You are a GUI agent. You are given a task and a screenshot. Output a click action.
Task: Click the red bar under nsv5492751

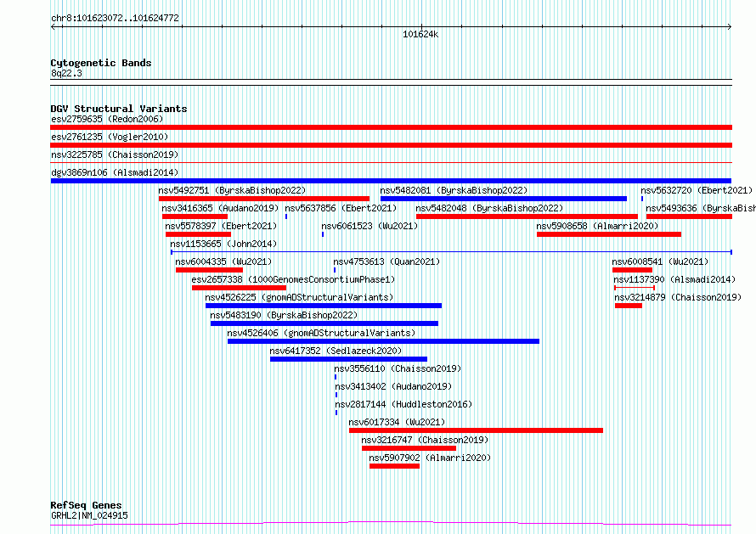click(264, 199)
